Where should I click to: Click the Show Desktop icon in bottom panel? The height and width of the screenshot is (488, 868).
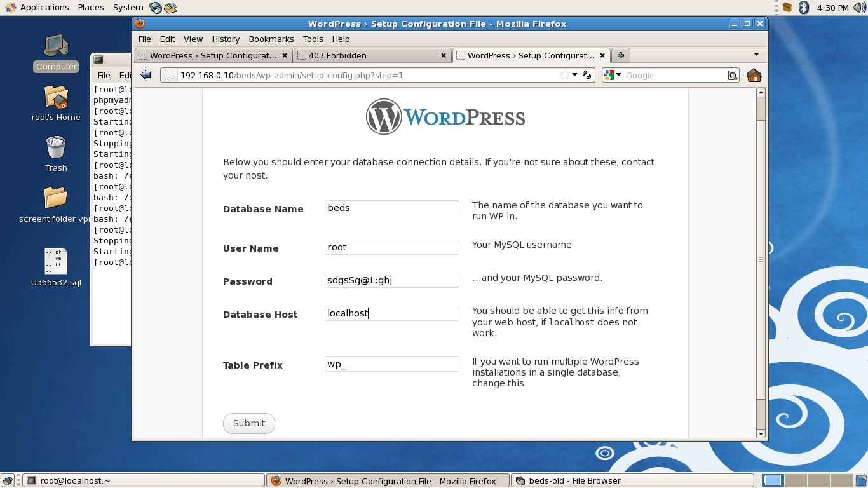tap(8, 481)
